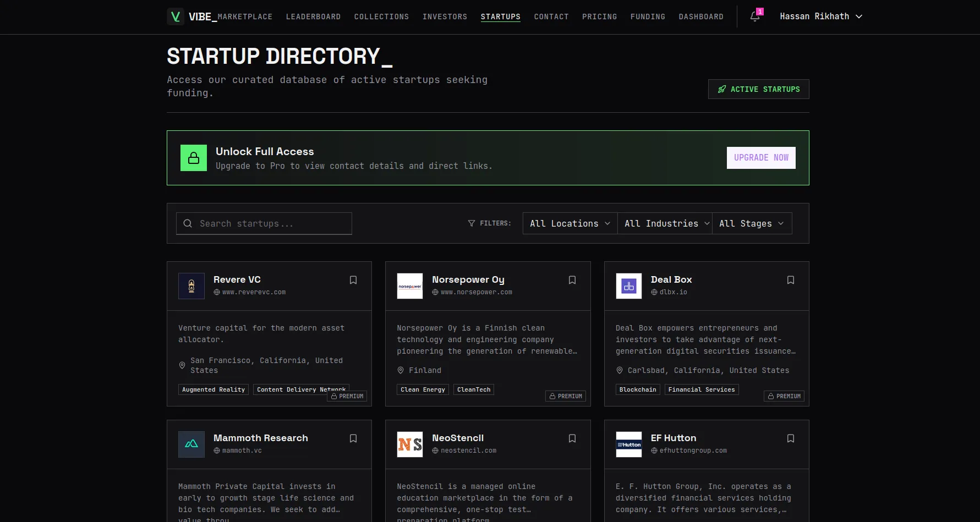Toggle bookmark on Deal Box card

[790, 280]
